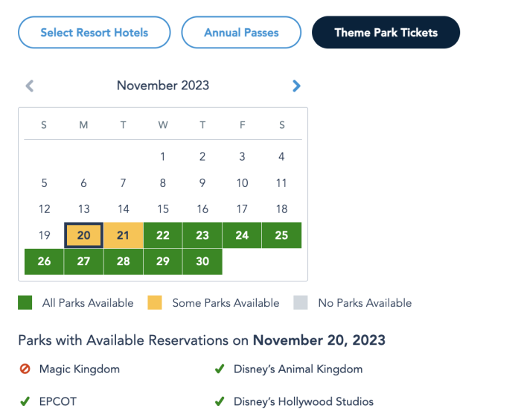The height and width of the screenshot is (420, 521).
Task: Switch to Annual Passes tab
Action: click(x=241, y=33)
